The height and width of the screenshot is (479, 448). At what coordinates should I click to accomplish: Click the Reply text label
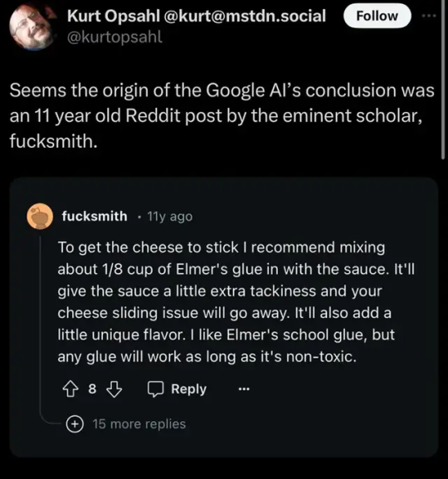(x=188, y=389)
